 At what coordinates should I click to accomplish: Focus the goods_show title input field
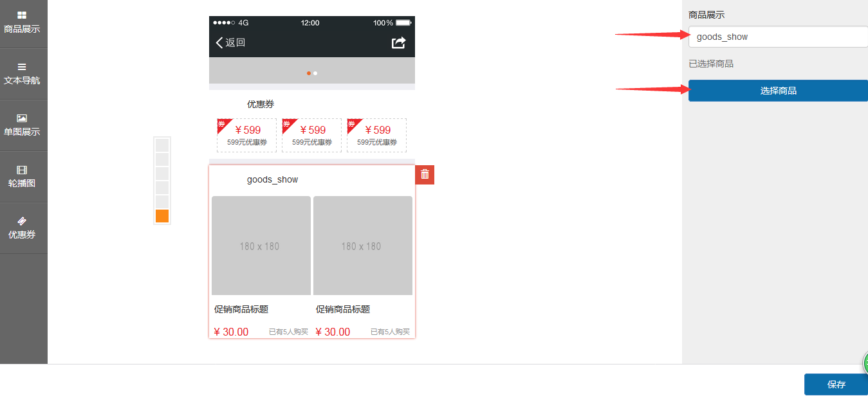778,37
